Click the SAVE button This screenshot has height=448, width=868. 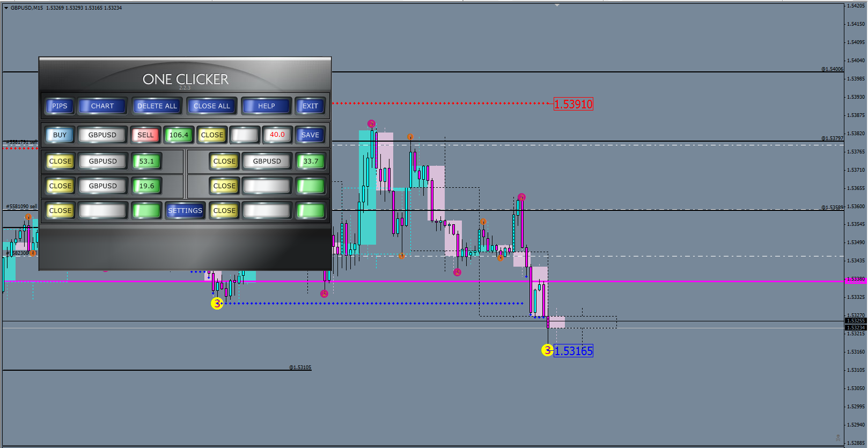click(x=310, y=135)
